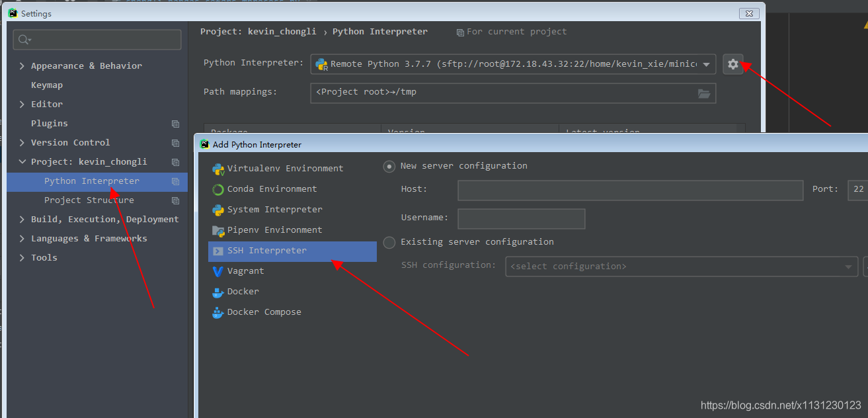
Task: Click the gear icon beside Python Interpreter
Action: 732,64
